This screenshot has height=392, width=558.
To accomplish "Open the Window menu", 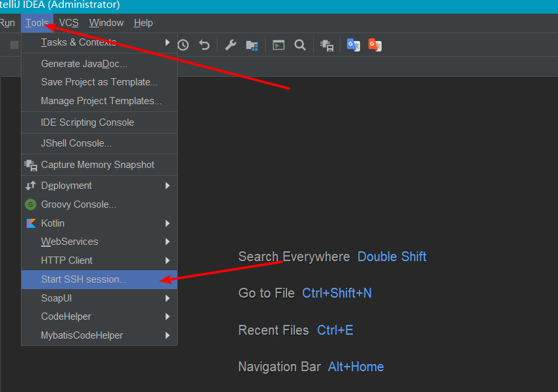I will 106,23.
